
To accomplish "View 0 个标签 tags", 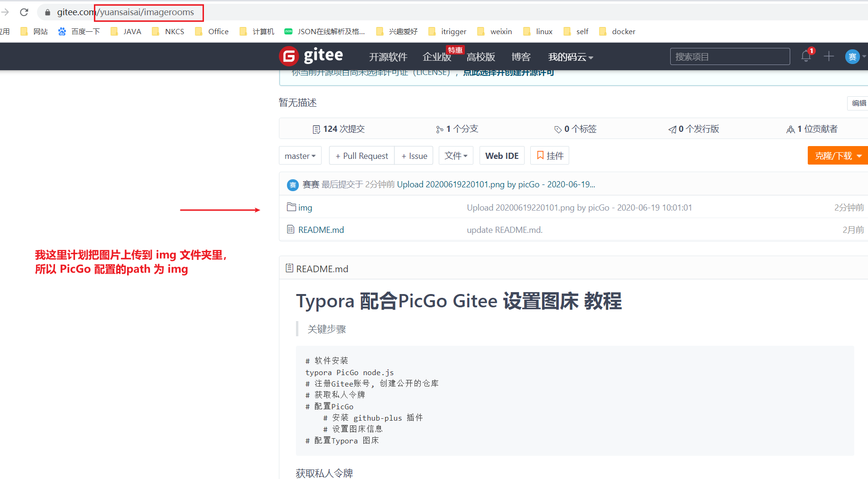I will [x=575, y=129].
